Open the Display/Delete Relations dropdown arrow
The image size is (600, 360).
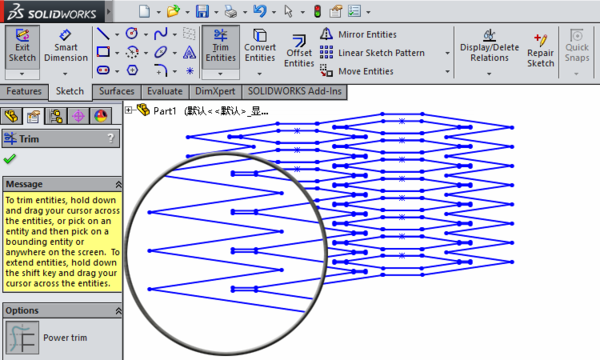click(489, 73)
